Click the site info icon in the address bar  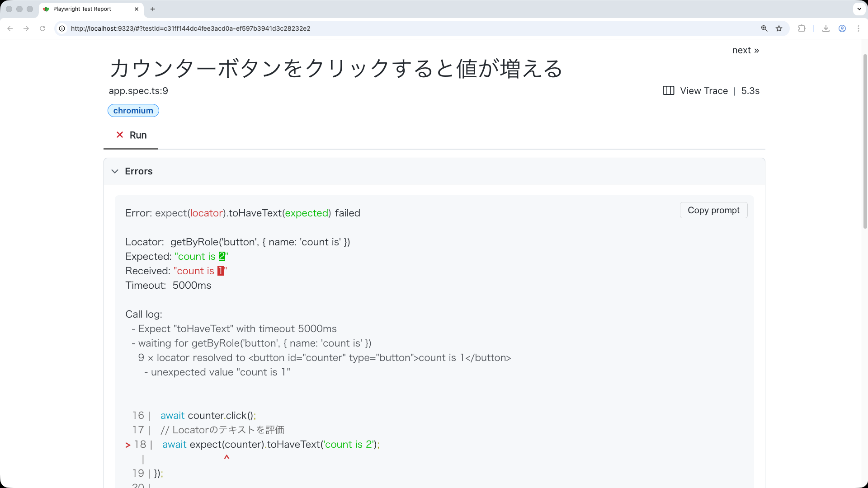click(x=61, y=28)
